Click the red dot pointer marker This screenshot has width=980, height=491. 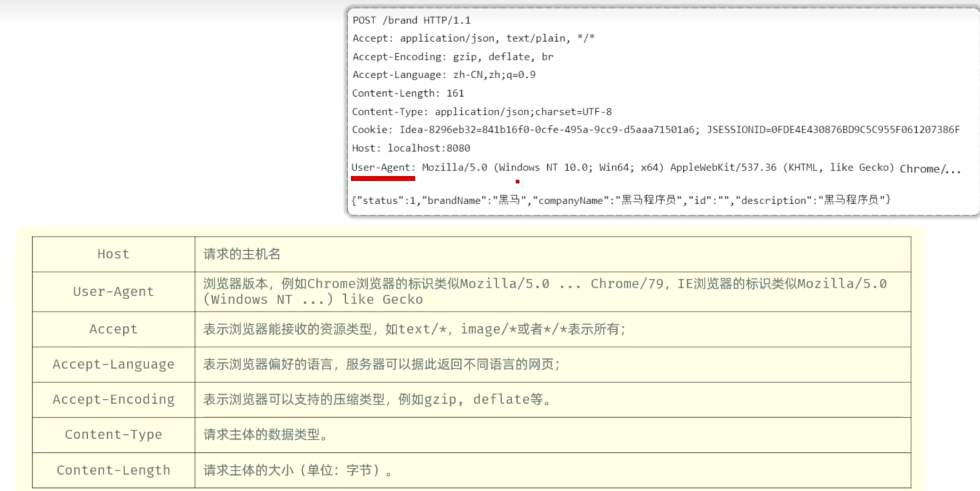(517, 182)
